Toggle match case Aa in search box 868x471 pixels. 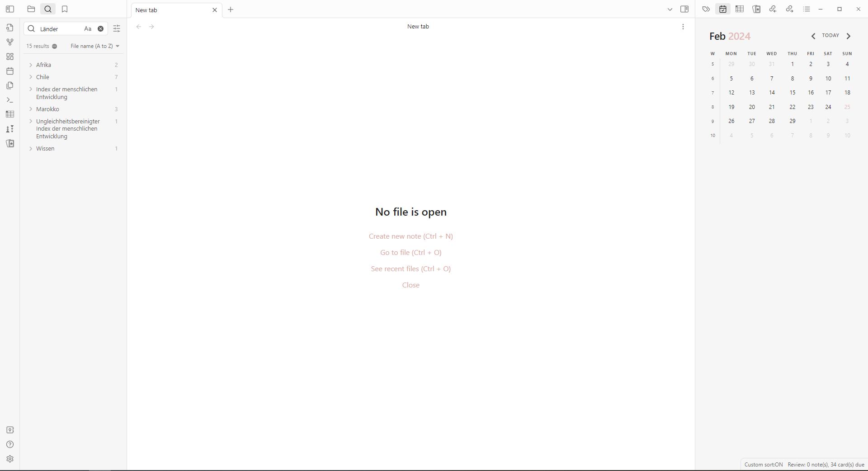point(88,29)
